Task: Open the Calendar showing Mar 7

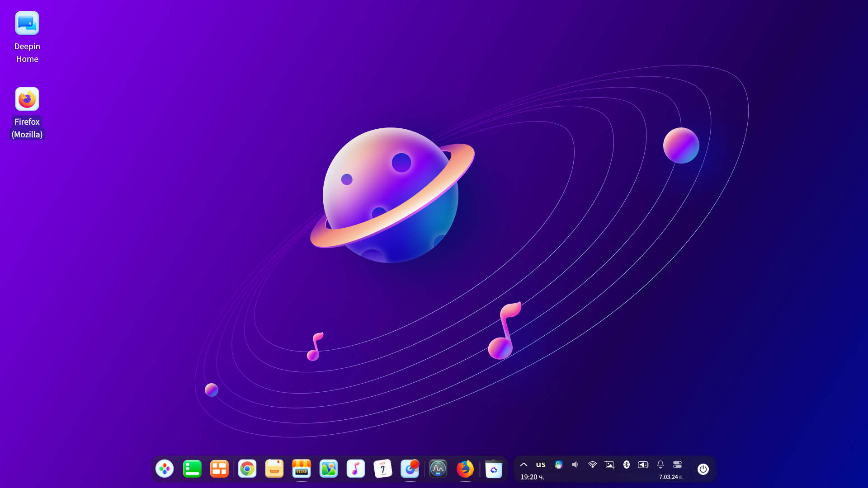Action: (x=383, y=469)
